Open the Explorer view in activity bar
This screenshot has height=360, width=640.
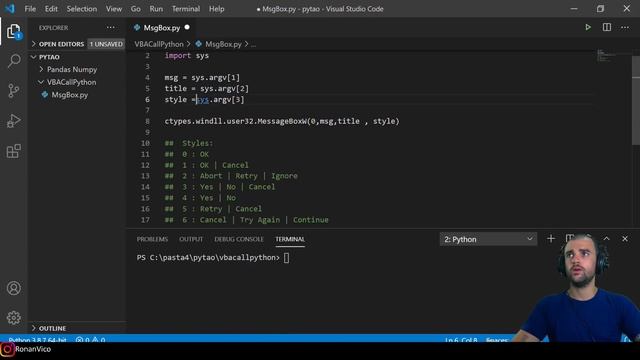13,31
